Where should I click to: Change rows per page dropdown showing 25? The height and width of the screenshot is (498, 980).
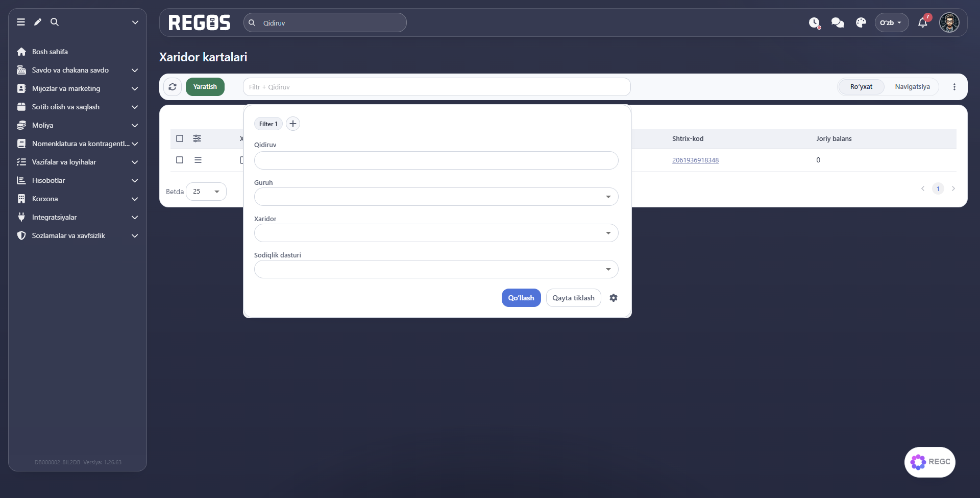coord(206,192)
